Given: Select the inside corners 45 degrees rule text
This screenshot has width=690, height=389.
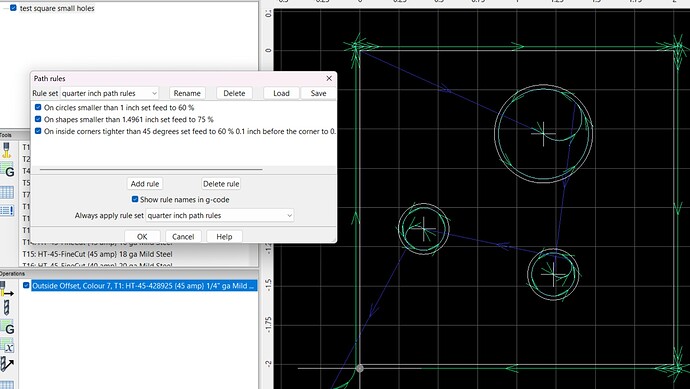Looking at the screenshot, I should [x=190, y=131].
